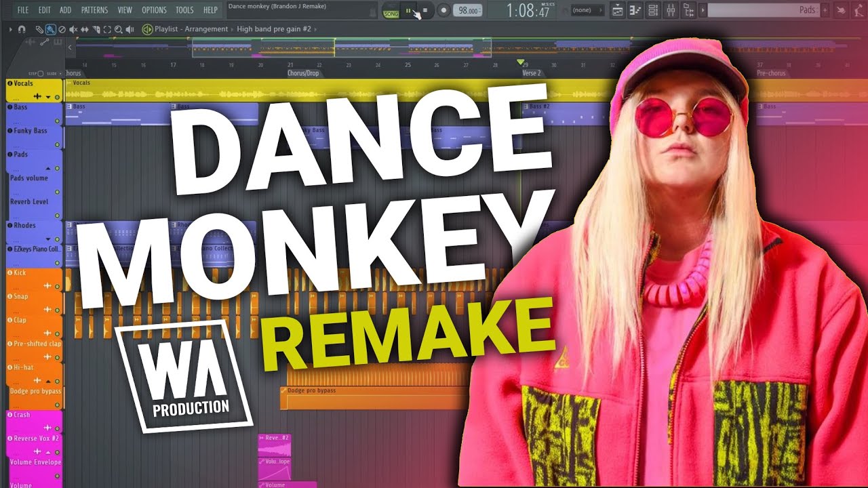Click the rightmost icon in top toolbar
The height and width of the screenshot is (488, 868).
[x=859, y=10]
